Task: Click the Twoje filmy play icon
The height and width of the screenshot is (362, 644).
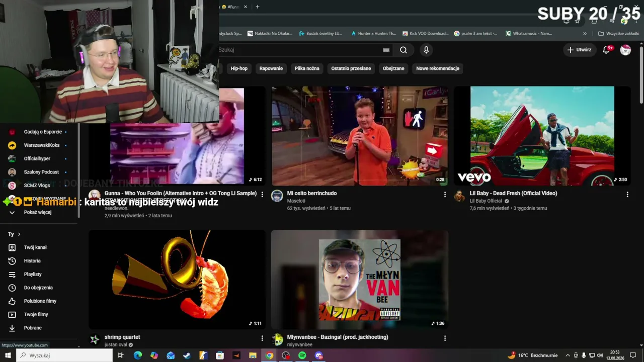Action: [x=12, y=315]
